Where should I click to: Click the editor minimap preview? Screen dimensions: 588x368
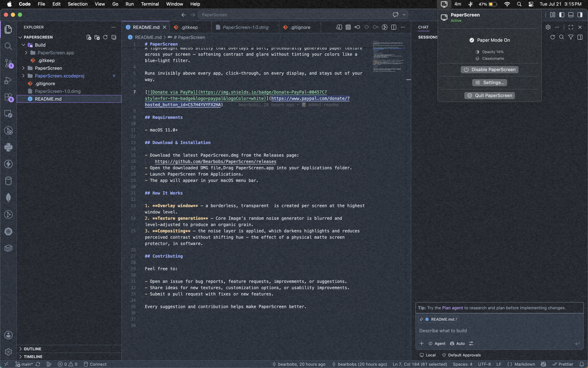tap(389, 57)
